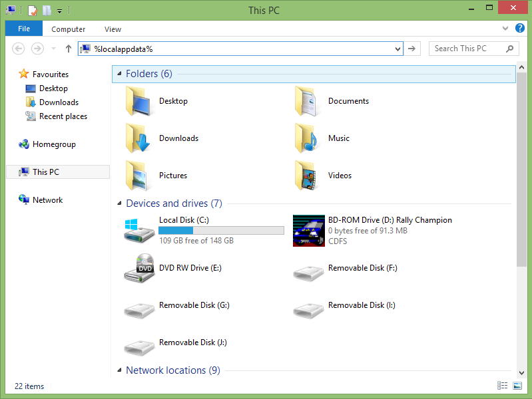
Task: Open the Rally Champion BD-ROM drive icon
Action: tap(308, 231)
